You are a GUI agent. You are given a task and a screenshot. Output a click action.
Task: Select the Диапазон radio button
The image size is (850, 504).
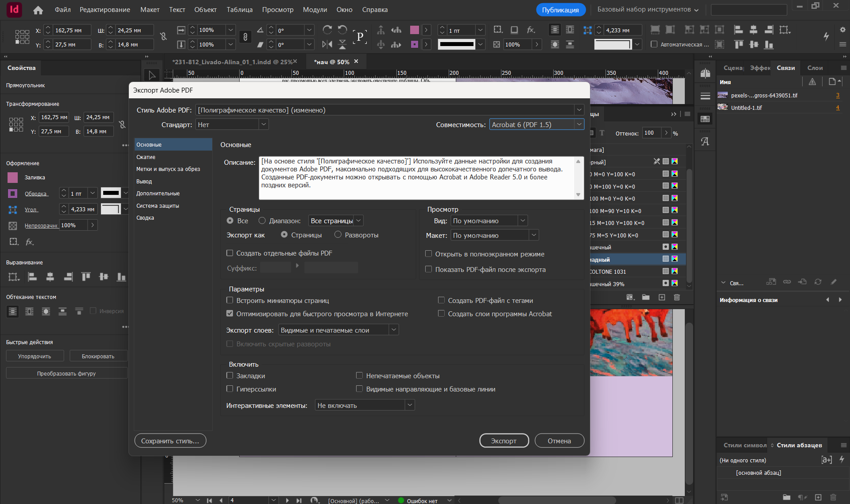pyautogui.click(x=262, y=221)
